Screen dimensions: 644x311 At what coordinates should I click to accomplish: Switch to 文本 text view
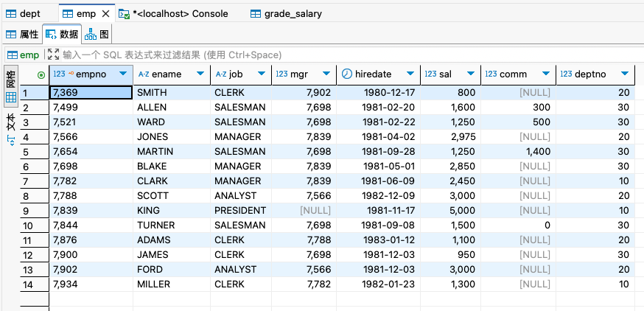tap(12, 130)
